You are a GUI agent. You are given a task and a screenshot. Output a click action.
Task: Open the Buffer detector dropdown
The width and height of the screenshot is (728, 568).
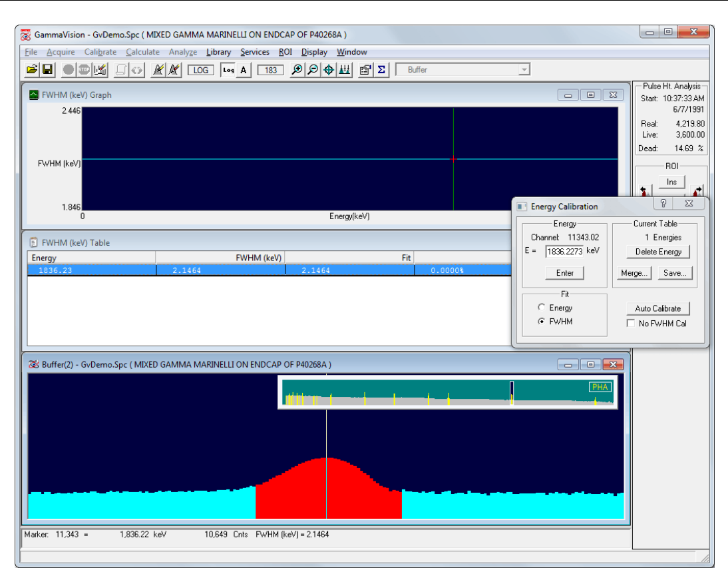524,70
